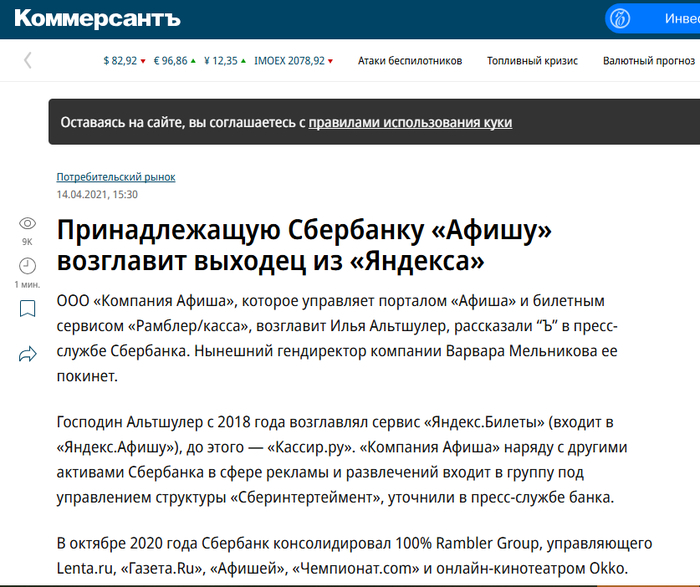
Task: Open правилами использования куки link
Action: pos(410,122)
